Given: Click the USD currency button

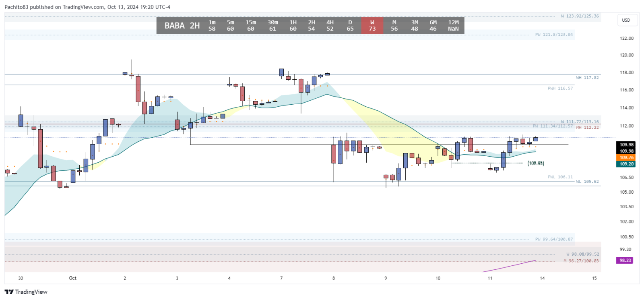Looking at the screenshot, I should (626, 20).
